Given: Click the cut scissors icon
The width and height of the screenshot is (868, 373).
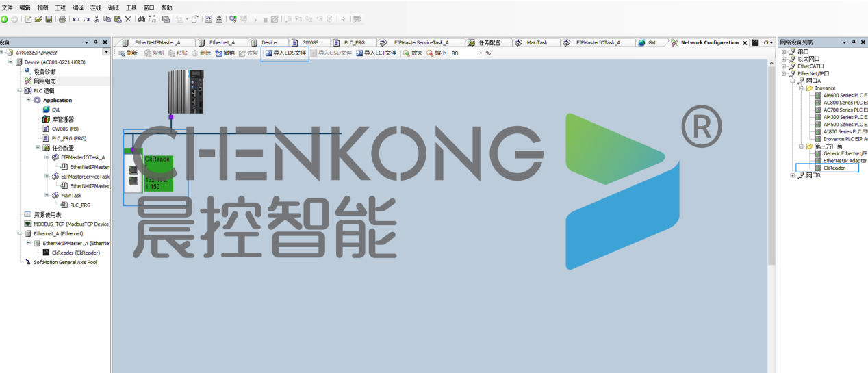Looking at the screenshot, I should point(97,19).
